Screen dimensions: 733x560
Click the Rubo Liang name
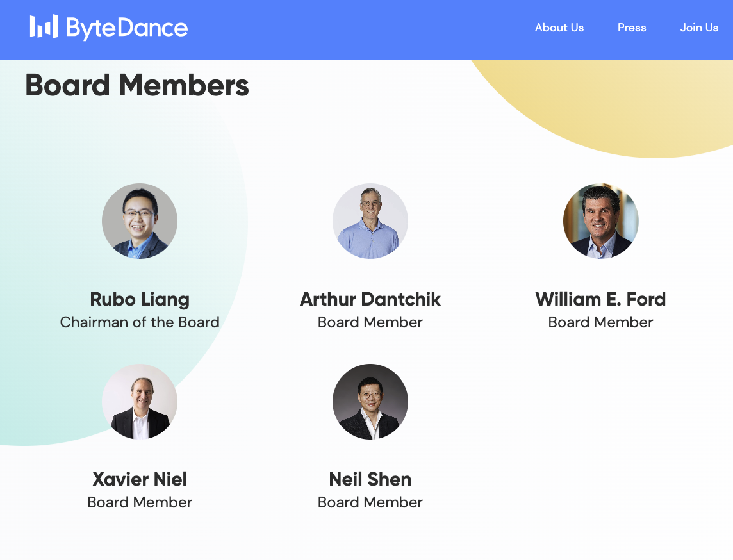pos(140,299)
